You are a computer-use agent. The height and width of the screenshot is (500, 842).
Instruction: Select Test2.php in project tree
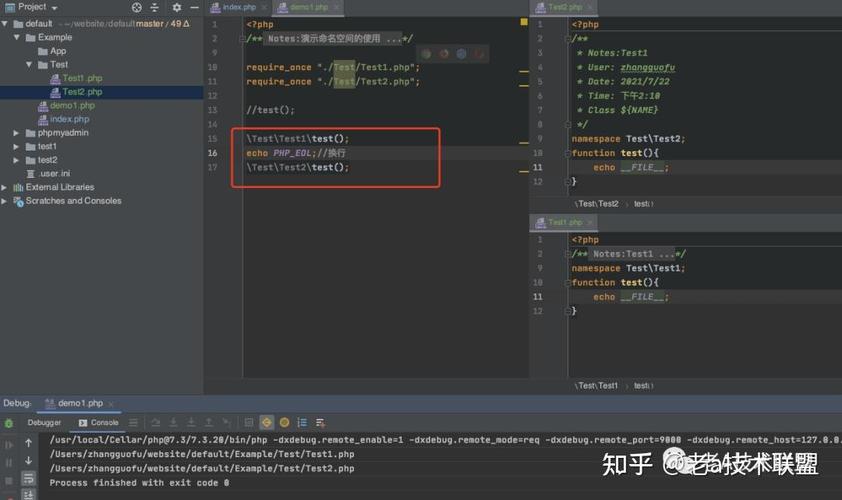(76, 92)
